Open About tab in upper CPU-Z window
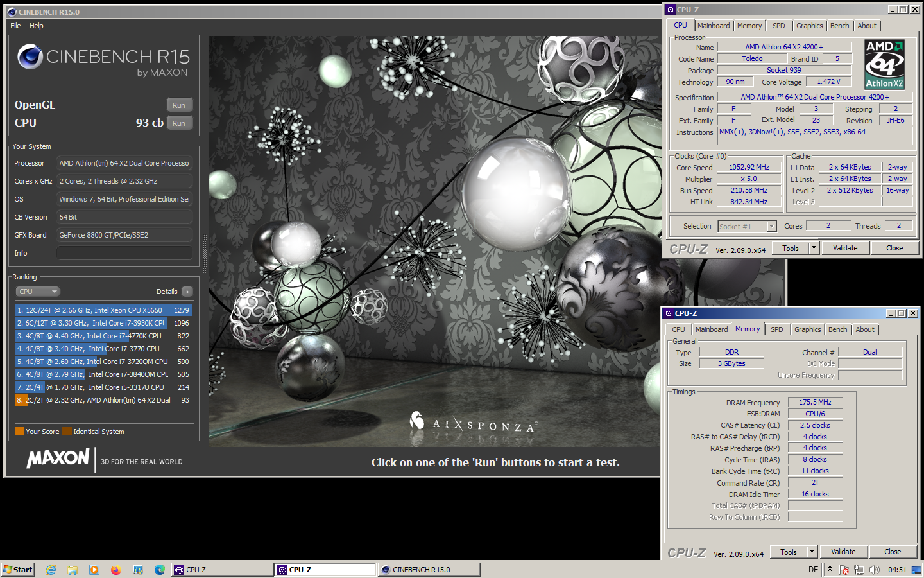This screenshot has width=924, height=578. (867, 26)
